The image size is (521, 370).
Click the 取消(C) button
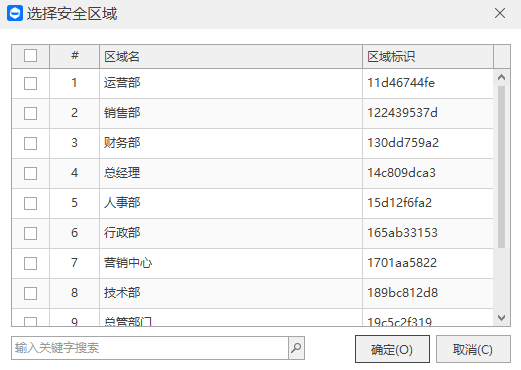[x=473, y=349]
